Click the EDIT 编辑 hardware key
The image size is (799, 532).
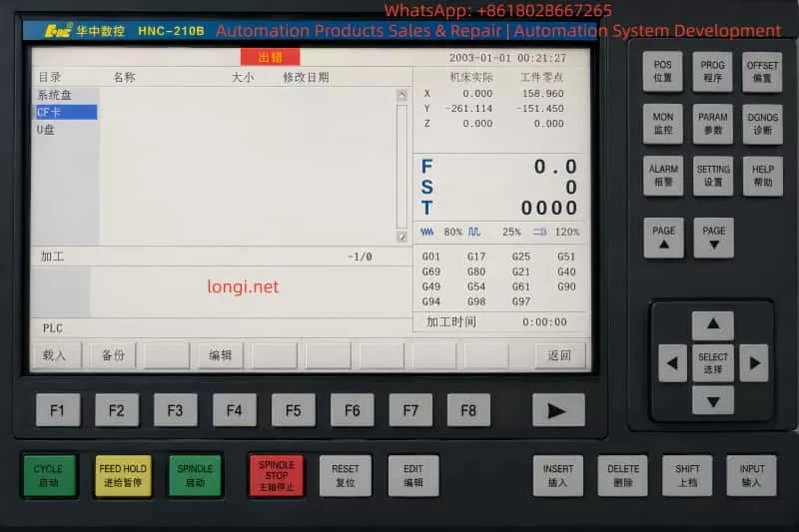(x=413, y=475)
